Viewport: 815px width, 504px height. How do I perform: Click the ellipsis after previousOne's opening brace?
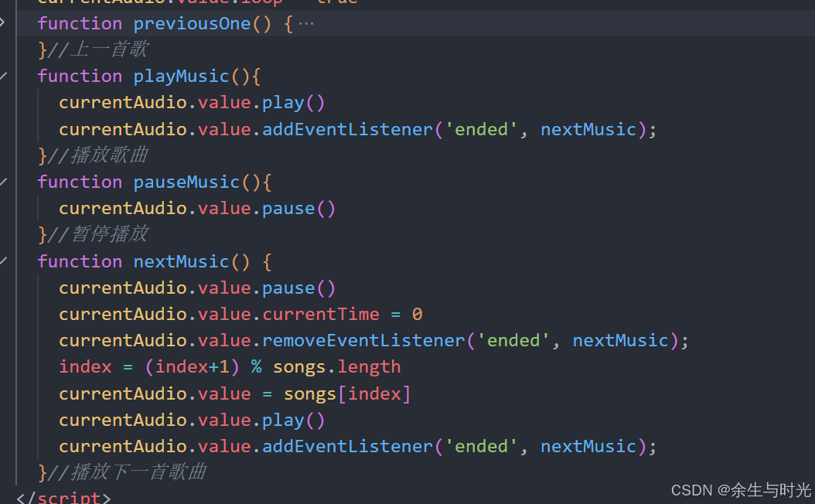[x=306, y=22]
